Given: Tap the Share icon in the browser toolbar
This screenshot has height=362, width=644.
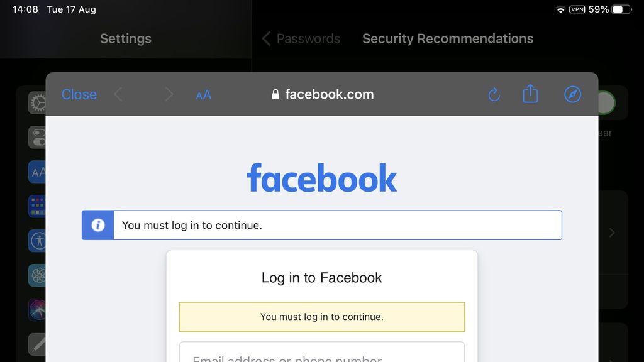Looking at the screenshot, I should click(530, 94).
